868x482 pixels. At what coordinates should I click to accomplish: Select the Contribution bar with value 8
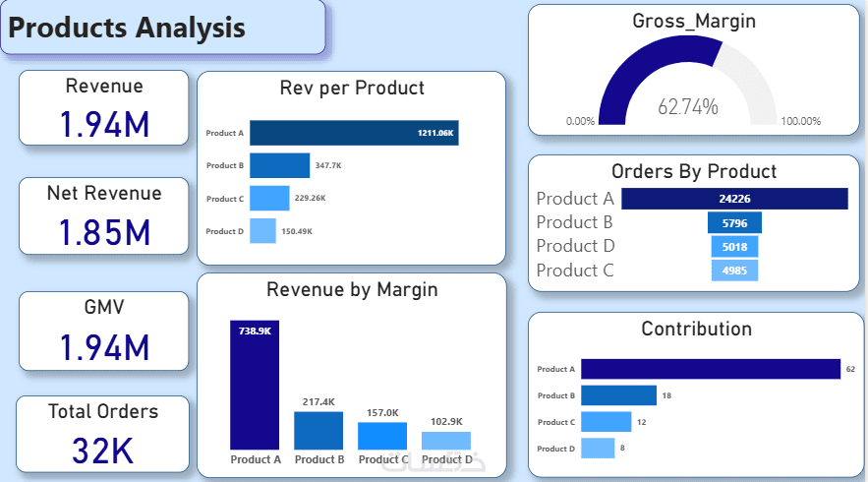[598, 449]
